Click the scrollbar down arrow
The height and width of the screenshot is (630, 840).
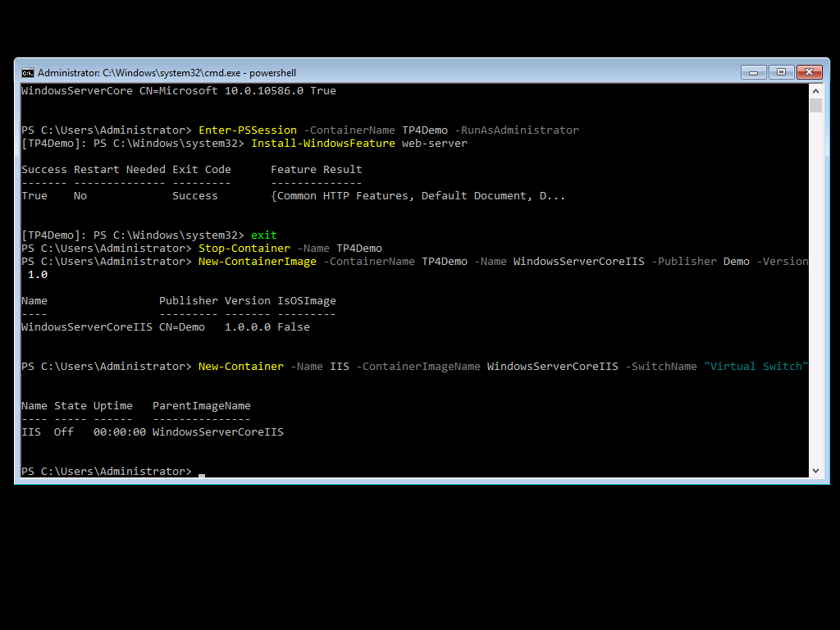[816, 469]
